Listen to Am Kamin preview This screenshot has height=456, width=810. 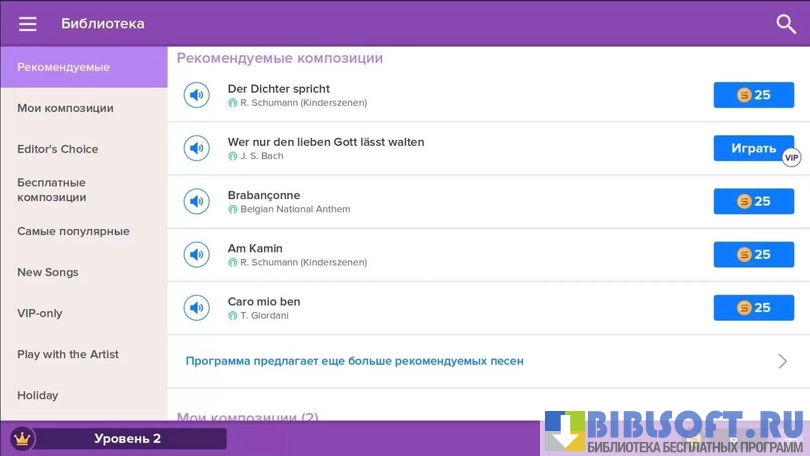coord(196,254)
